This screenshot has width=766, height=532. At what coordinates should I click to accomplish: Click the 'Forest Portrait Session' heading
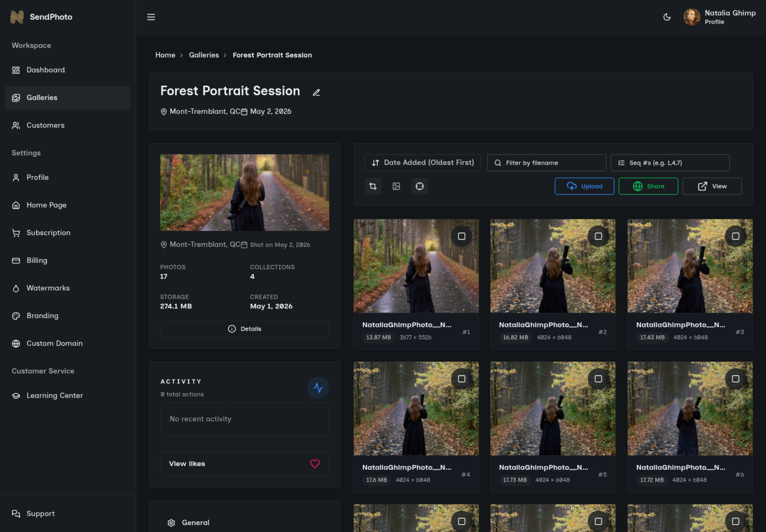pyautogui.click(x=230, y=91)
